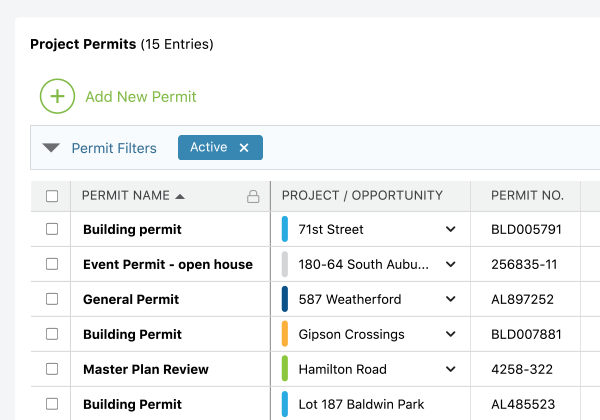Click the green color bar for Hamilton Road
The image size is (600, 420).
pyautogui.click(x=285, y=369)
